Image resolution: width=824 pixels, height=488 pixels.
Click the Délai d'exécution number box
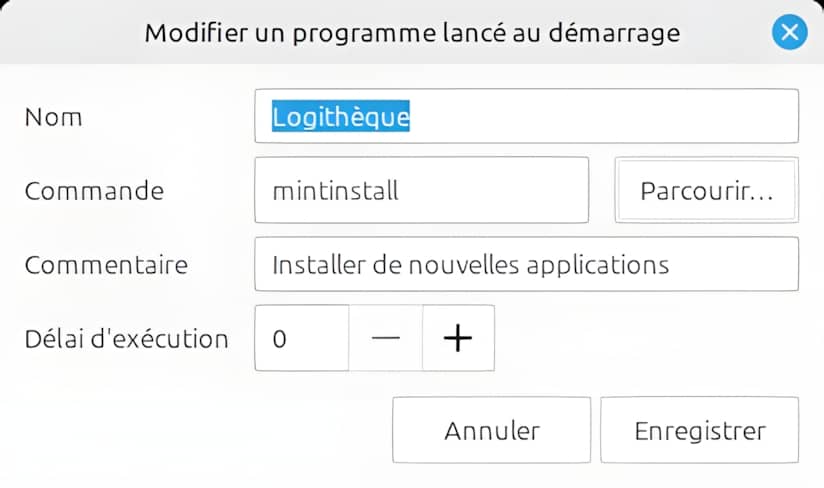coord(302,338)
